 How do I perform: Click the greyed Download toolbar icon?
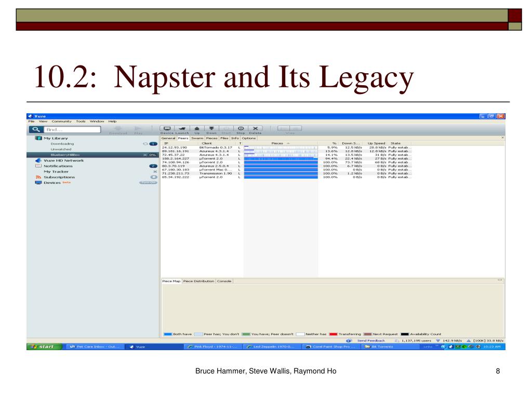click(x=118, y=129)
